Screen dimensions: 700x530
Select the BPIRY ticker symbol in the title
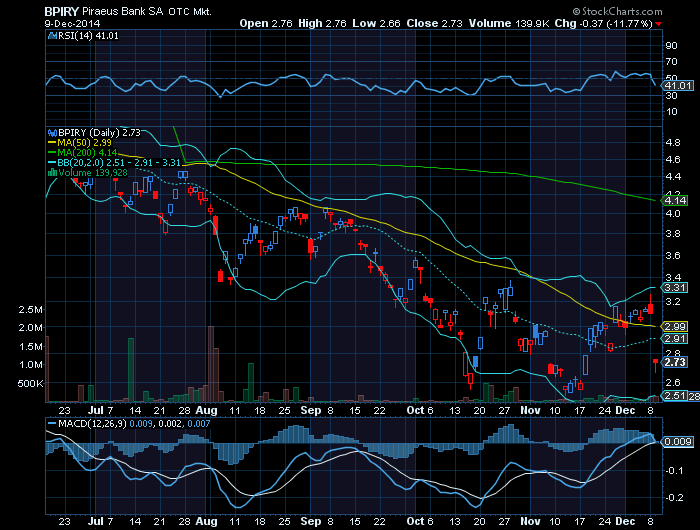(x=62, y=12)
